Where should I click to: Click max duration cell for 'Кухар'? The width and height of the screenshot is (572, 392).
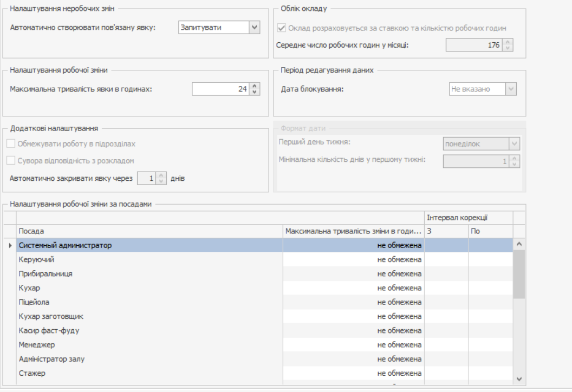(353, 288)
